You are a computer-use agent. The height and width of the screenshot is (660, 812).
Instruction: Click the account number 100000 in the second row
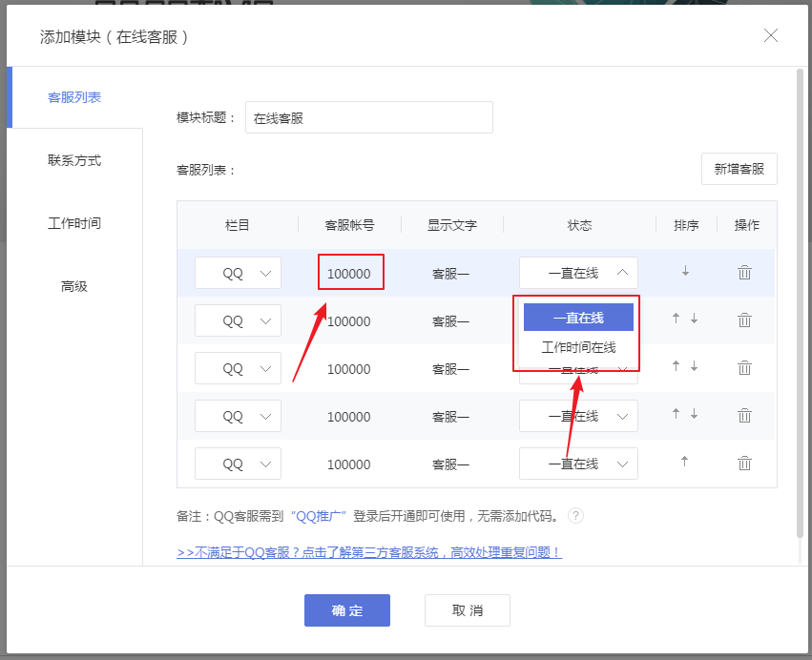point(349,321)
